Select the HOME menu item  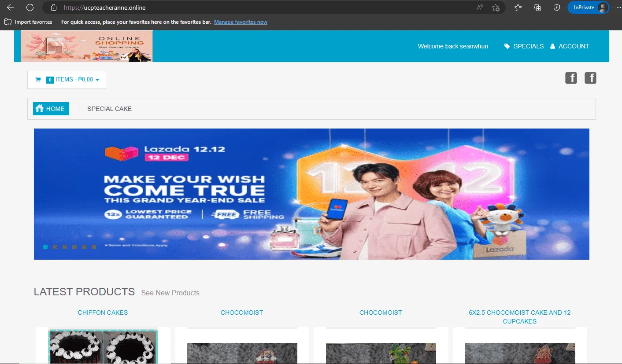tap(51, 109)
